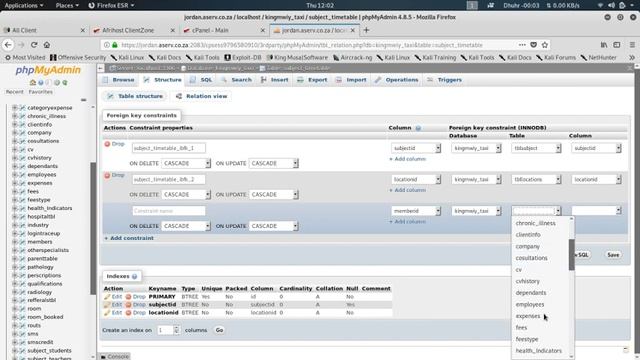Viewport: 640px width, 360px height.
Task: Pick health_indicators in dropdown list
Action: 538,351
